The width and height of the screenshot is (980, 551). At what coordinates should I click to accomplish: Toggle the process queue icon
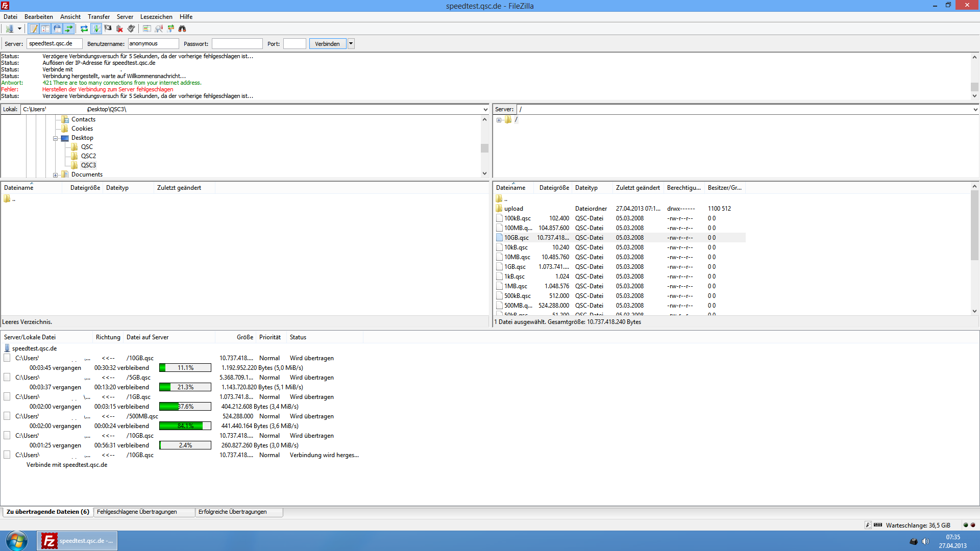96,29
